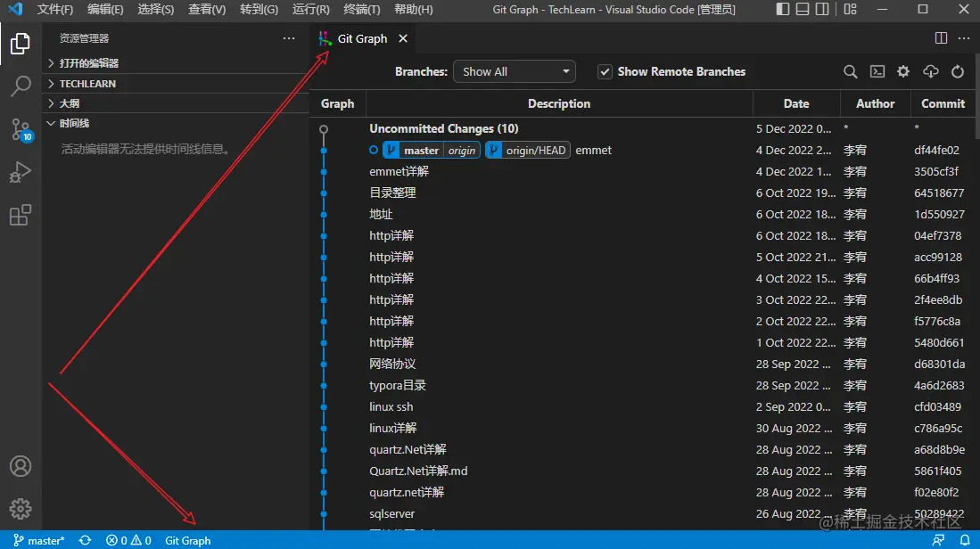Click the Description column header
This screenshot has width=980, height=549.
(x=559, y=103)
